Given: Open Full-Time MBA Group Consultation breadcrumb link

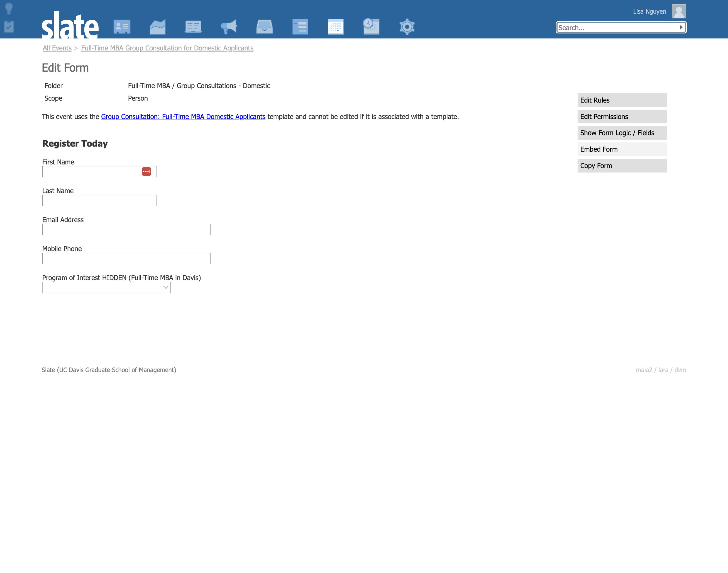Looking at the screenshot, I should (167, 48).
